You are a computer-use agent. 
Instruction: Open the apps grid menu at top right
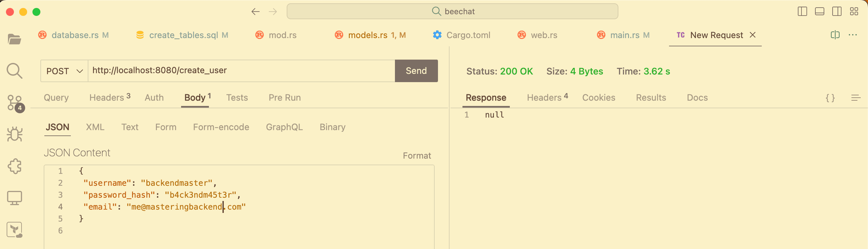[x=854, y=11]
